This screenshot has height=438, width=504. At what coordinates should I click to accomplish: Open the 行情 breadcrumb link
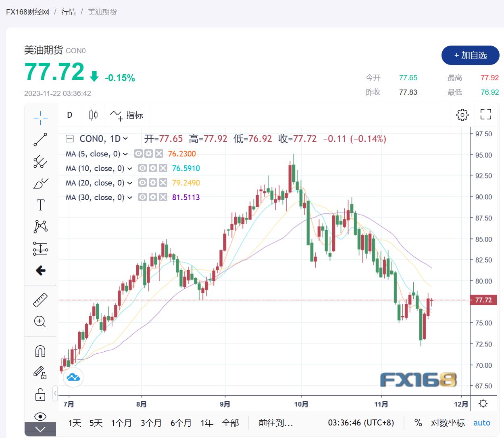(x=69, y=12)
